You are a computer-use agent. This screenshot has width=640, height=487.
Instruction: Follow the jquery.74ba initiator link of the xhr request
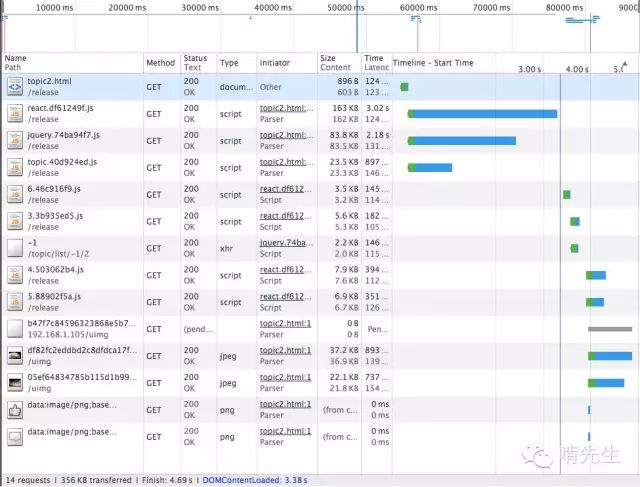[286, 243]
